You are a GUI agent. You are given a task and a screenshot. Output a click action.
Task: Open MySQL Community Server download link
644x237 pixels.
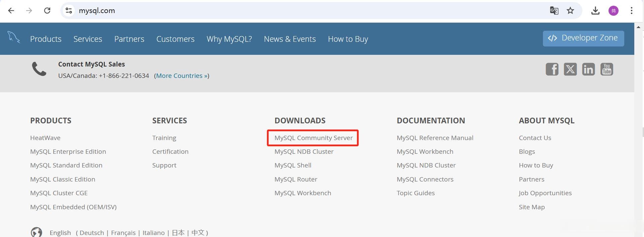point(314,138)
